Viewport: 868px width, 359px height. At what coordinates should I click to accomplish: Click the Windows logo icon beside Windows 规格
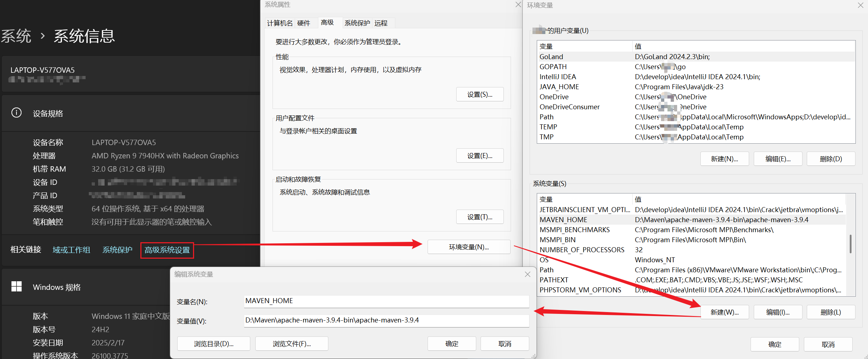point(16,287)
